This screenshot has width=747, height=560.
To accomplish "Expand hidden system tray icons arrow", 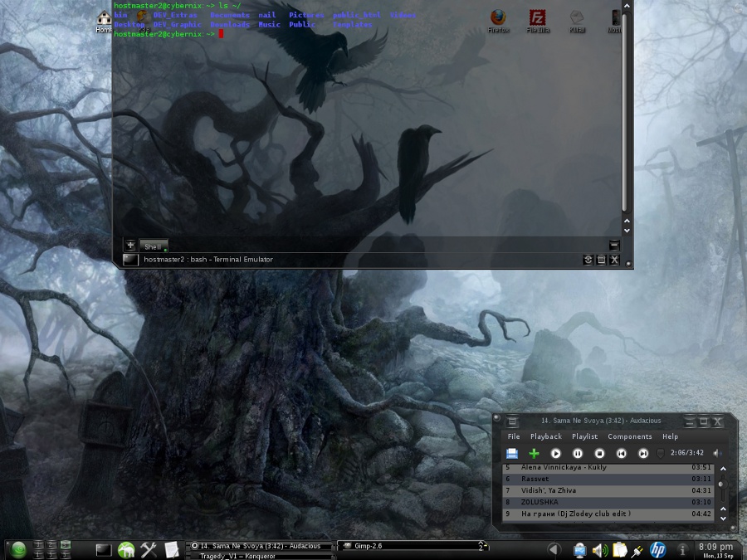I will 554,550.
